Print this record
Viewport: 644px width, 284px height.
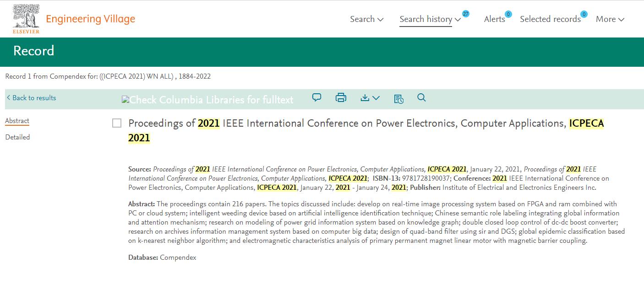tap(341, 97)
